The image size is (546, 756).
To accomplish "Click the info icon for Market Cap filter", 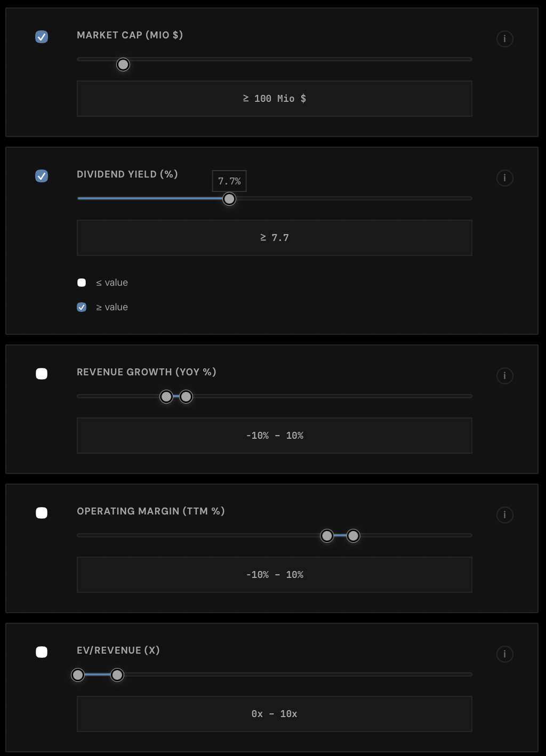I will coord(505,38).
